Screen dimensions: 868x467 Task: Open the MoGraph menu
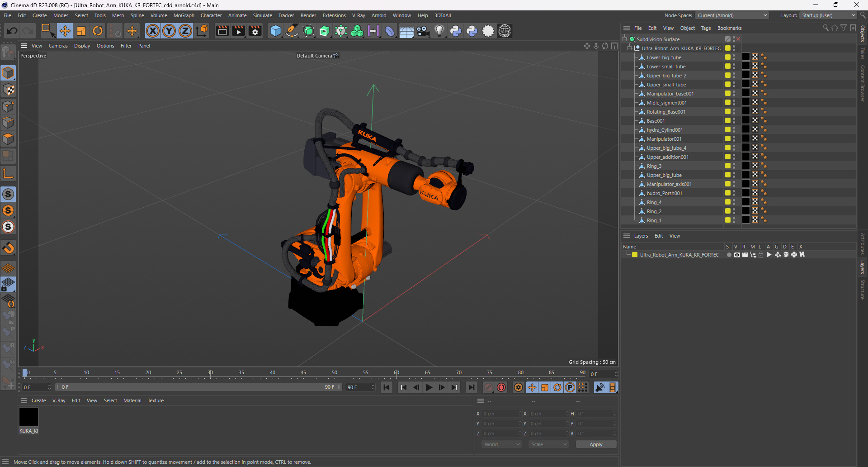pos(184,15)
